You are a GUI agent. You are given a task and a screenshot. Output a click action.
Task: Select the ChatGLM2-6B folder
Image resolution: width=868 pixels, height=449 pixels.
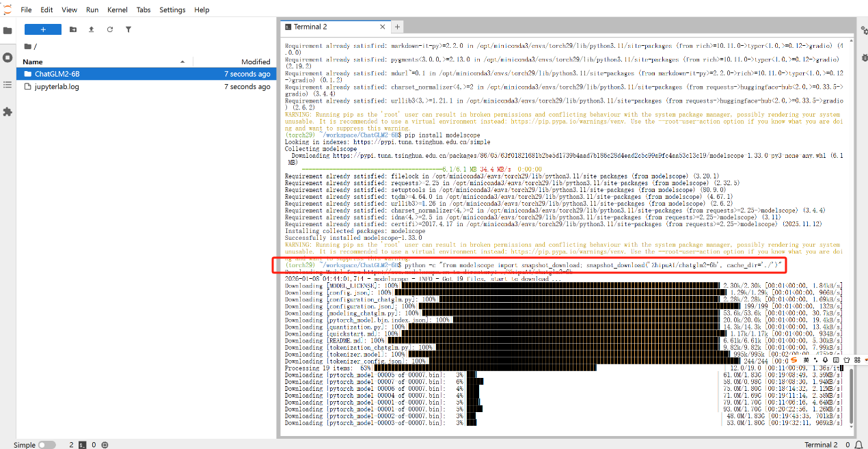click(146, 74)
